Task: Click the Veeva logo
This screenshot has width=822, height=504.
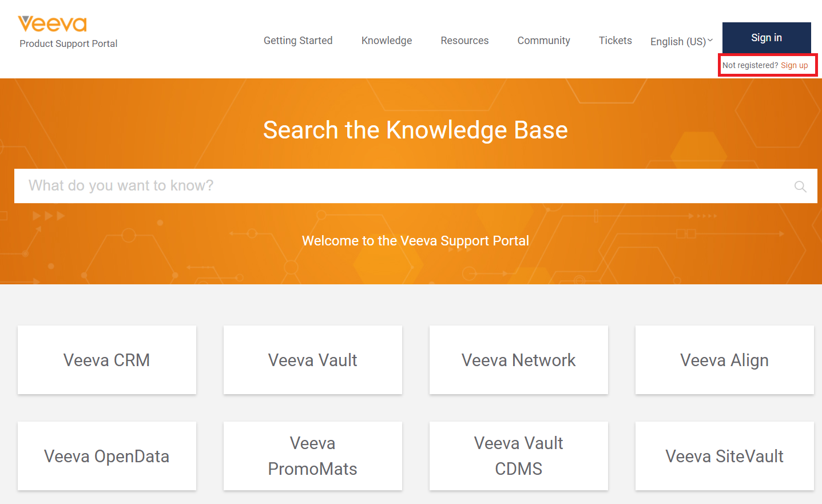Action: pyautogui.click(x=53, y=24)
